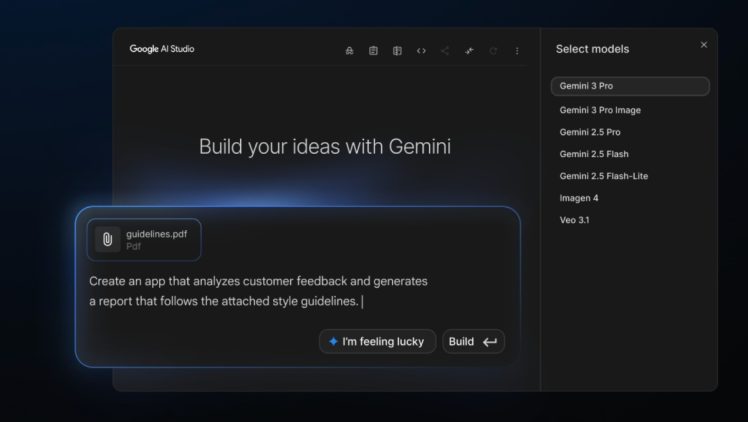The width and height of the screenshot is (748, 422).
Task: Select Gemini 2.5 Pro from list
Action: 590,132
